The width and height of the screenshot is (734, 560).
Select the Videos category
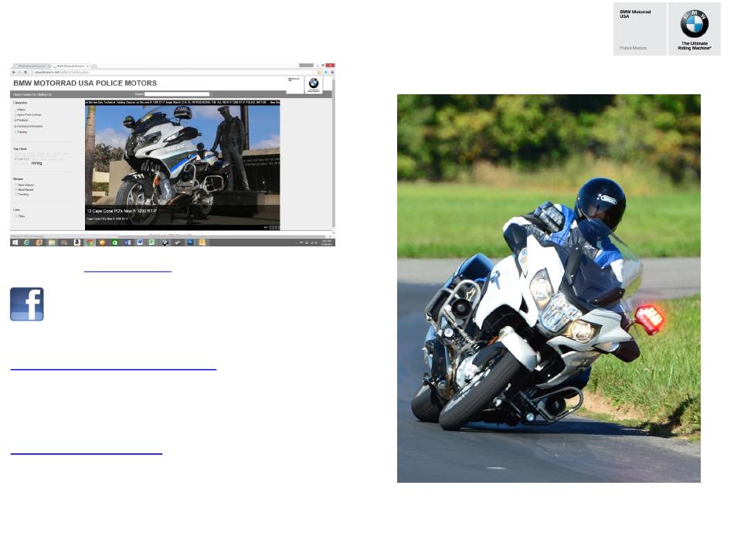pyautogui.click(x=21, y=110)
